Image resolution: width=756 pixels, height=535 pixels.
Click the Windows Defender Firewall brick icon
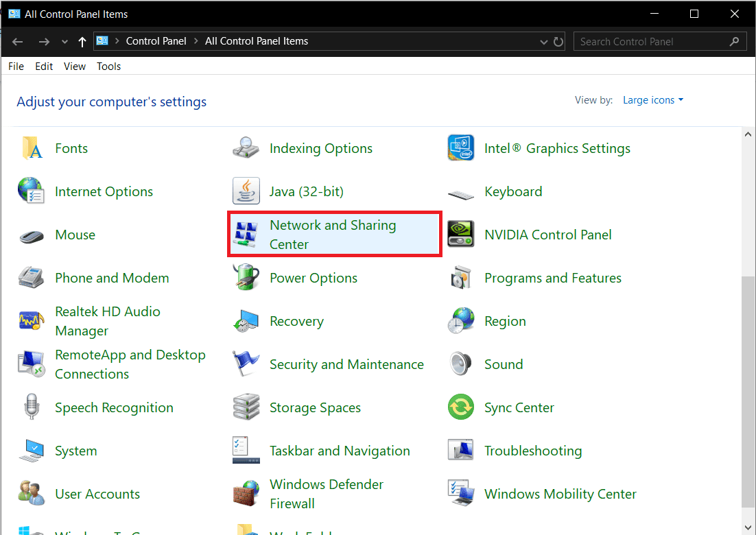coord(246,494)
